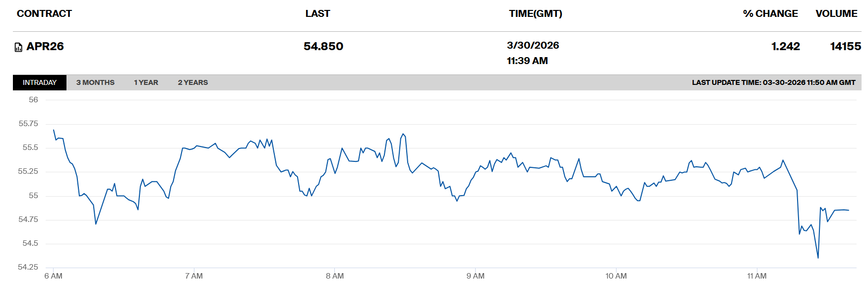
Task: Click the LAST UPDATE TIME text
Action: pos(773,82)
